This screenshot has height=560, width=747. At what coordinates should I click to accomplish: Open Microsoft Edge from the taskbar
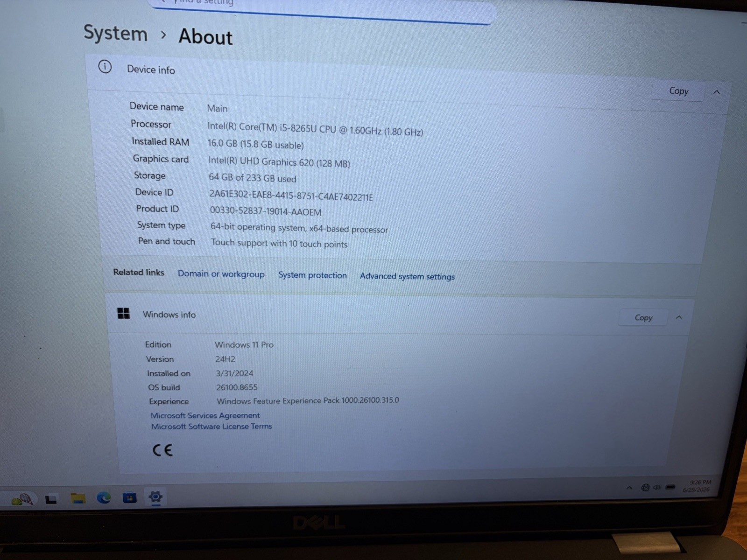click(x=104, y=498)
